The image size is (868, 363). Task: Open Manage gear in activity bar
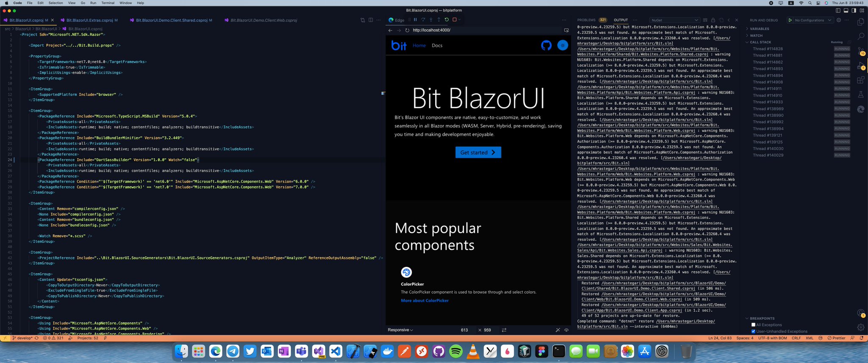pyautogui.click(x=860, y=327)
